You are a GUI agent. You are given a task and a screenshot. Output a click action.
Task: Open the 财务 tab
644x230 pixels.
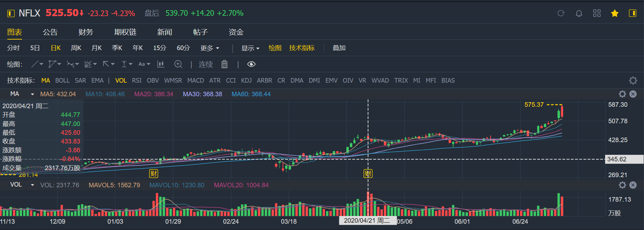(x=86, y=32)
